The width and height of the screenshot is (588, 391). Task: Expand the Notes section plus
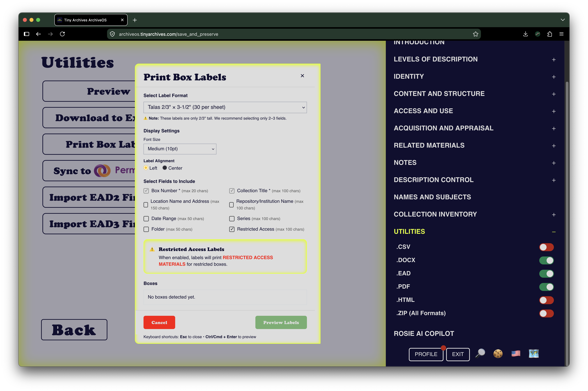554,163
